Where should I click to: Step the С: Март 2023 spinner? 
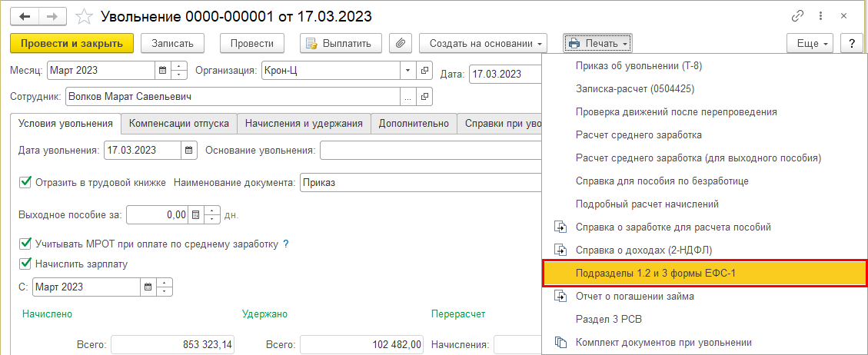(165, 287)
